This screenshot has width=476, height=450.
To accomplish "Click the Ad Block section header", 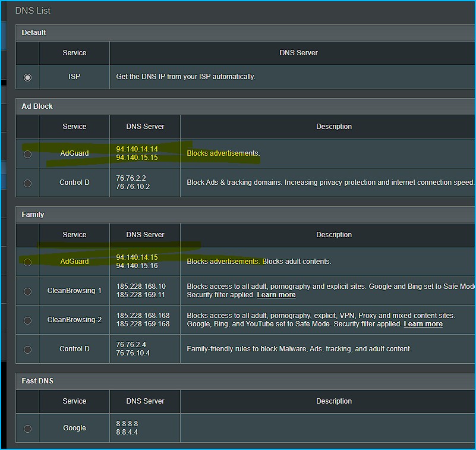I will (x=245, y=106).
